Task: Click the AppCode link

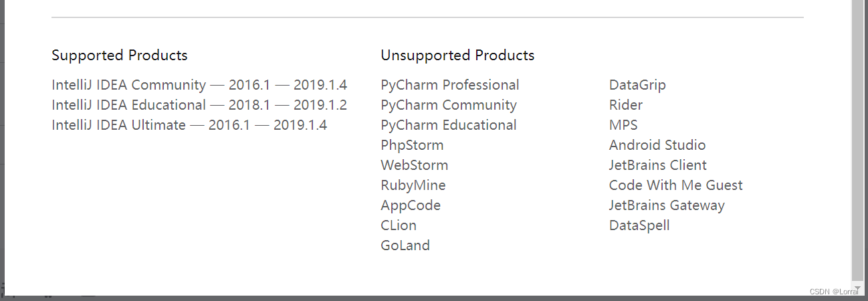Action: click(x=411, y=205)
